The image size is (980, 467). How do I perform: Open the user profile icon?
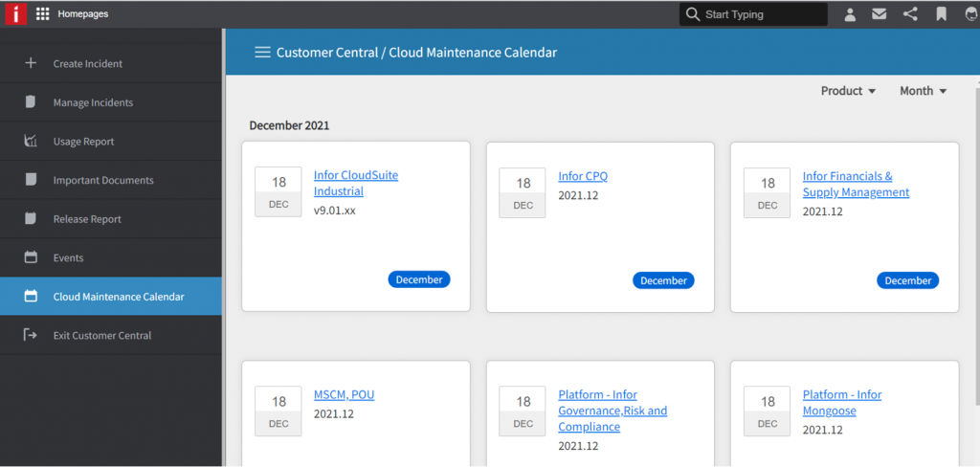pyautogui.click(x=850, y=14)
